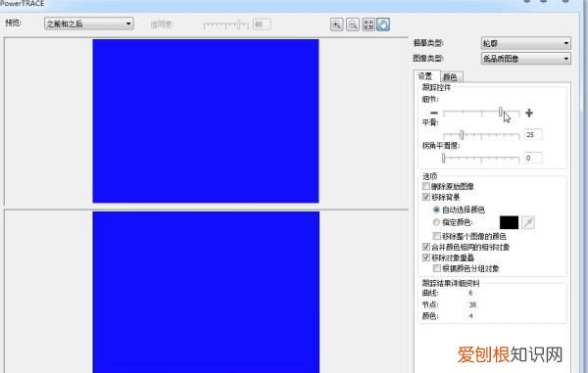Select the 指定颜色 radio button
The width and height of the screenshot is (588, 373).
tap(436, 222)
